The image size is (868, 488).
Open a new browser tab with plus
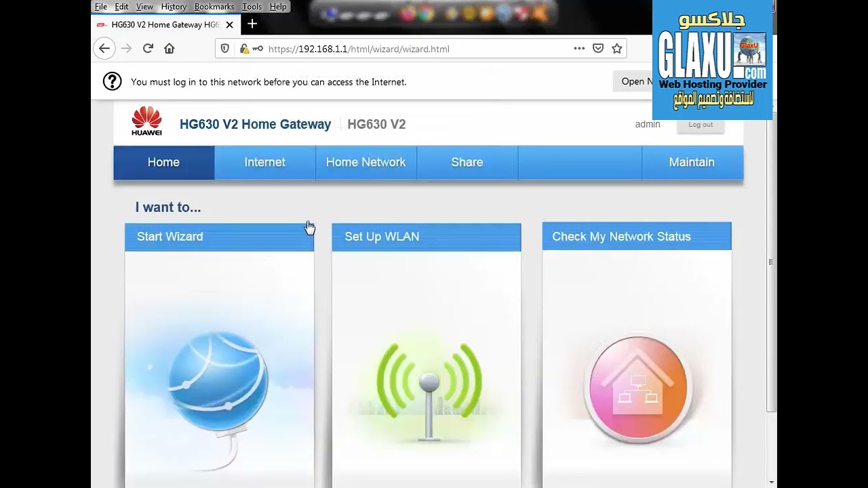pyautogui.click(x=252, y=24)
